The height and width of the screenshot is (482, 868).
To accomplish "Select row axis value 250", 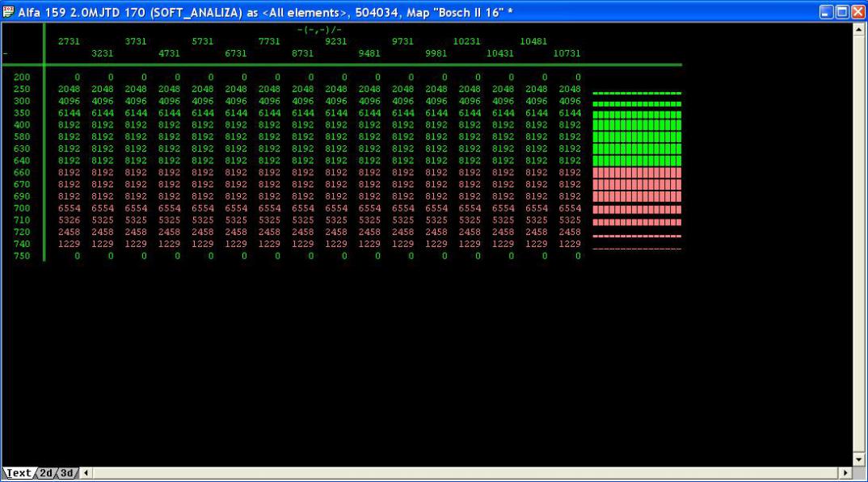I will 22,89.
